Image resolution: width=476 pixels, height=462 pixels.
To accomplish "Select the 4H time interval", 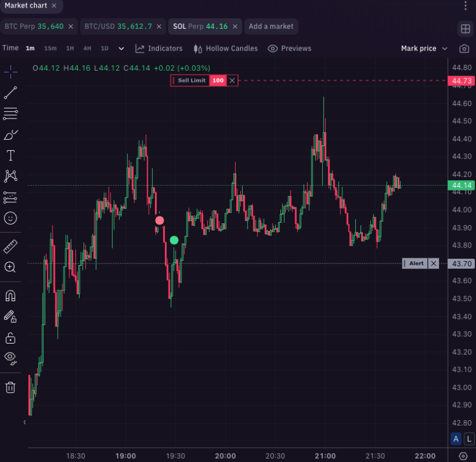I will coord(87,48).
